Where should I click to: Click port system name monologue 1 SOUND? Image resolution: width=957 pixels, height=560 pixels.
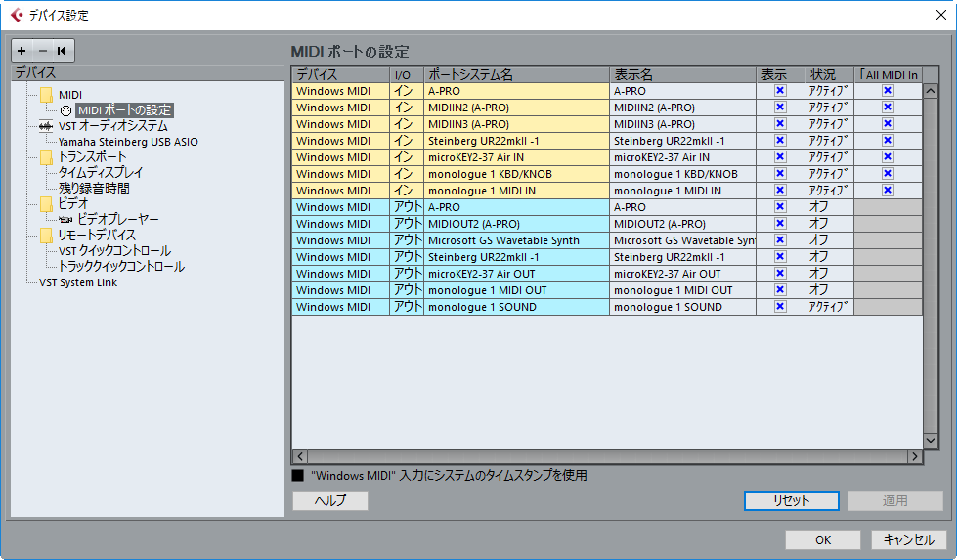[x=516, y=307]
